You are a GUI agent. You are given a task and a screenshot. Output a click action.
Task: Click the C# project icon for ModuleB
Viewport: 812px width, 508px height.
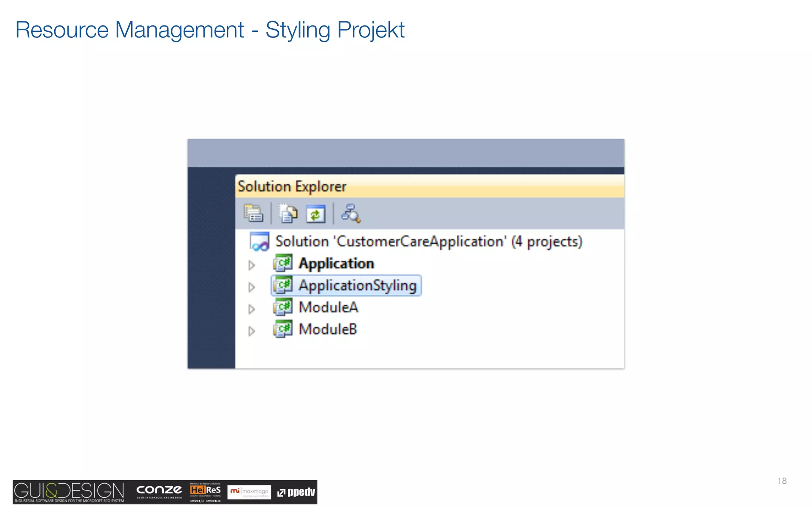point(283,329)
